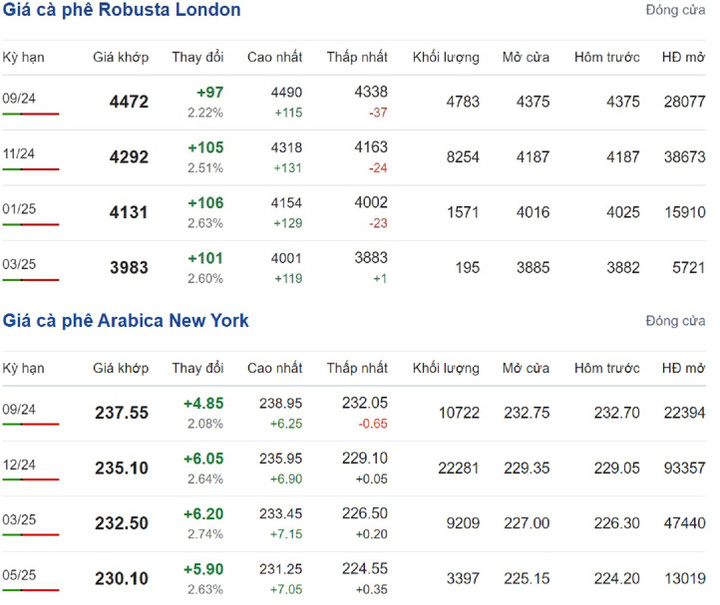Click 'Thay đổi' column header in Robusta table
The height and width of the screenshot is (605, 720).
point(198,58)
